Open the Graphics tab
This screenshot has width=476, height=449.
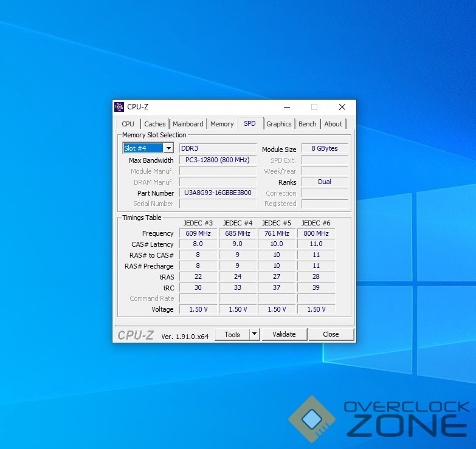[x=279, y=124]
